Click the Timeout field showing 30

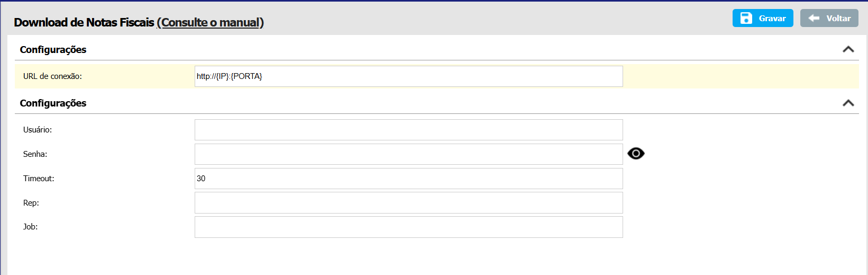pos(408,179)
